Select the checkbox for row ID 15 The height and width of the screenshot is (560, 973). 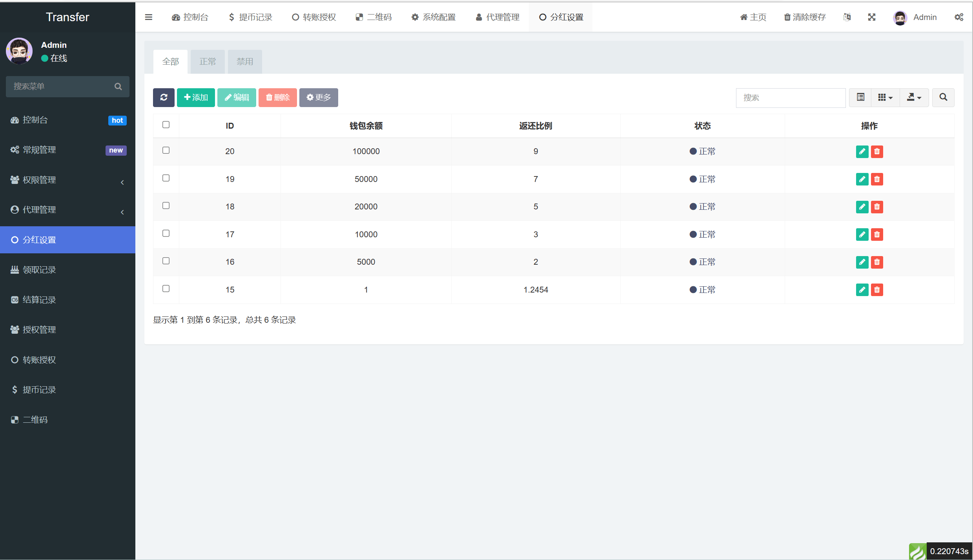tap(166, 289)
